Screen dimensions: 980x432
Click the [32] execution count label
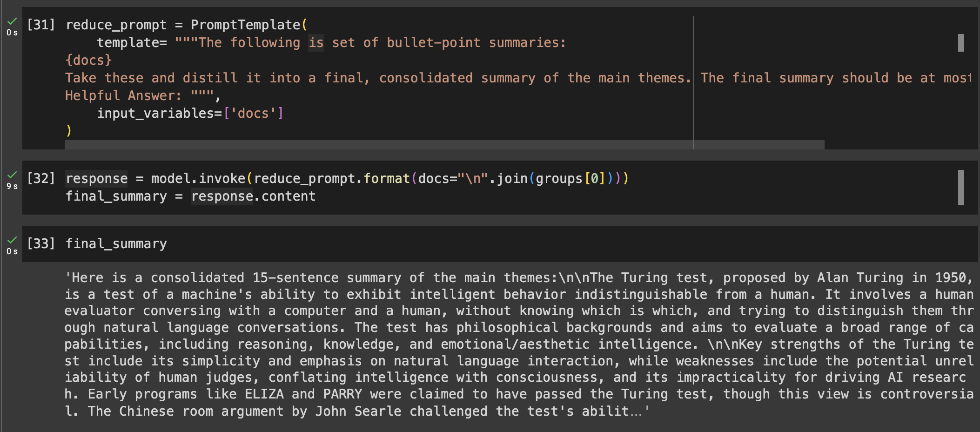(41, 178)
